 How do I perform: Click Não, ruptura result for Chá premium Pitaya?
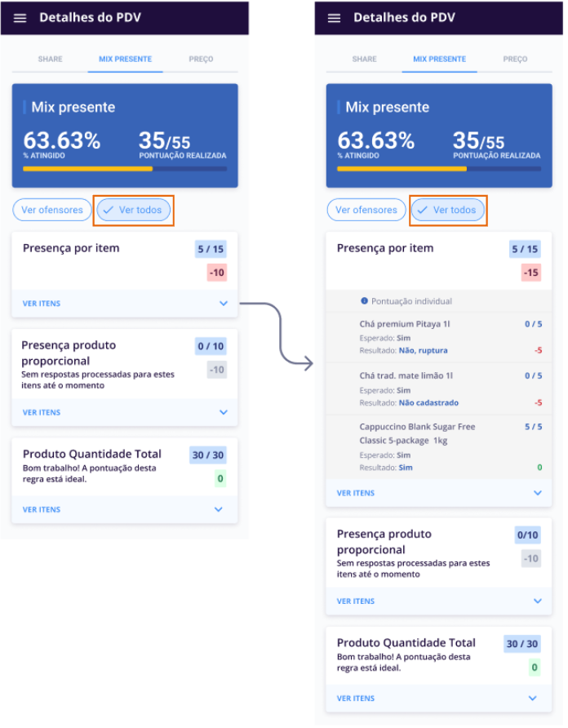[423, 351]
